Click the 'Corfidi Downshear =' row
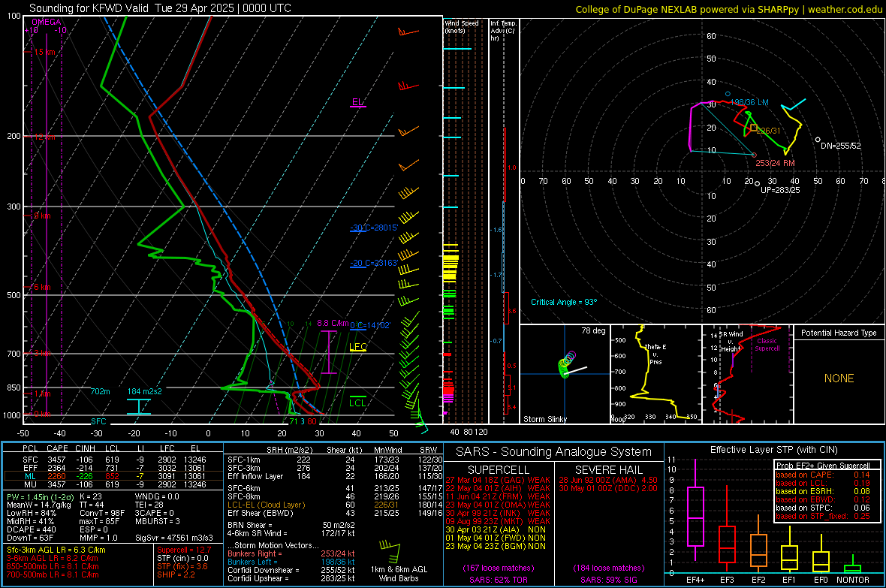This screenshot has width=886, height=588. pyautogui.click(x=291, y=570)
